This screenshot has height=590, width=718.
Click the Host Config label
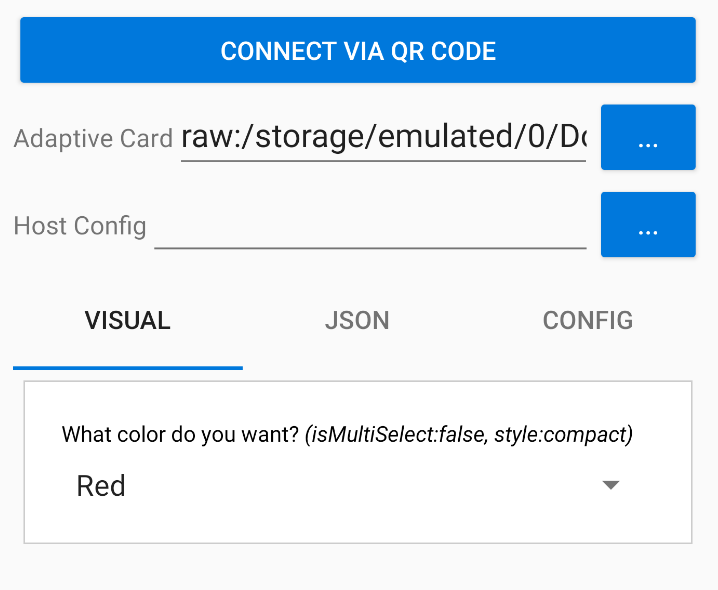point(80,226)
